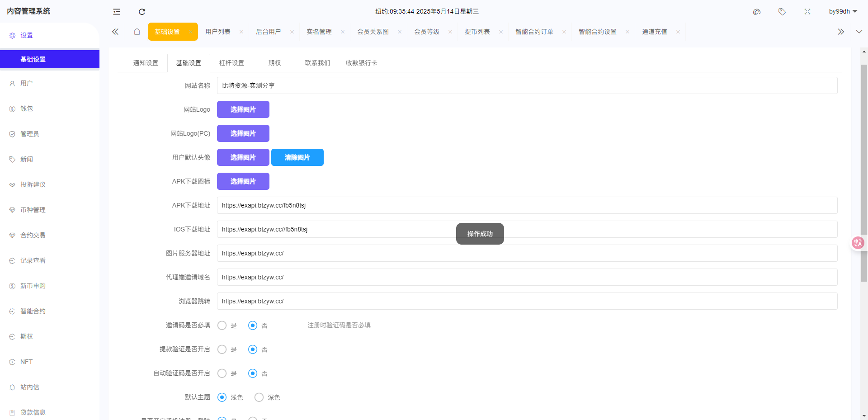The width and height of the screenshot is (868, 420).
Task: Refresh the page using the reload icon
Action: (x=142, y=12)
